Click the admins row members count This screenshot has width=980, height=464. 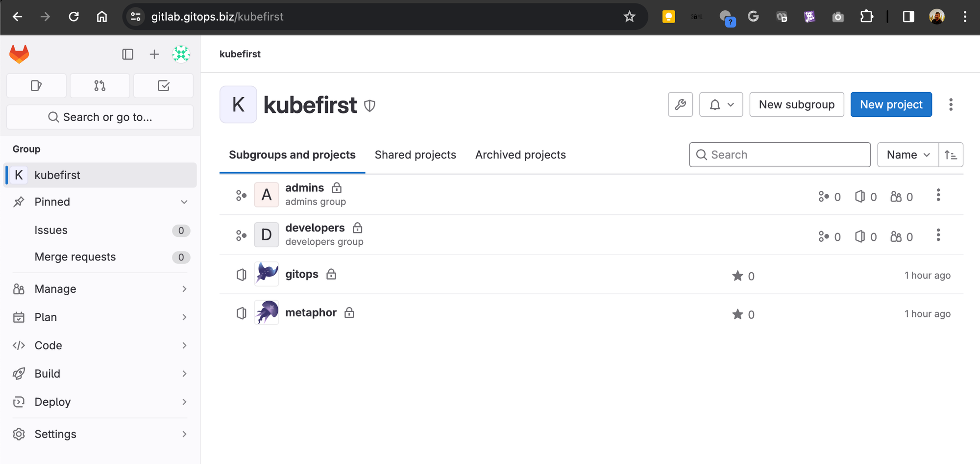[902, 197]
